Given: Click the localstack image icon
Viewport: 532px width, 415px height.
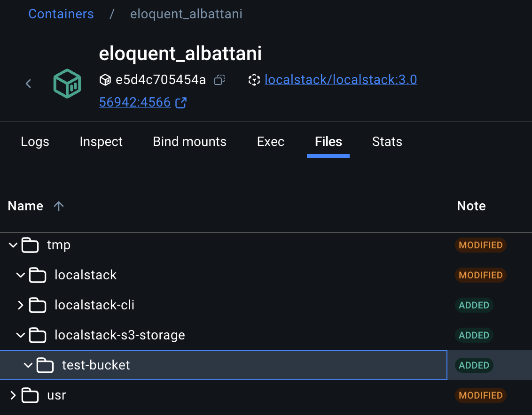Looking at the screenshot, I should [x=254, y=80].
